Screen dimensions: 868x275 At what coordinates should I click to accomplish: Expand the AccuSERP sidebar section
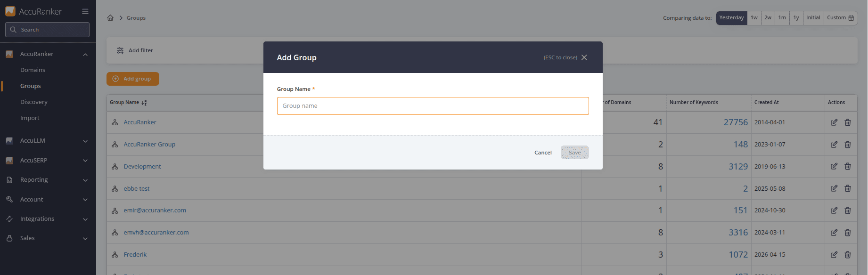85,161
